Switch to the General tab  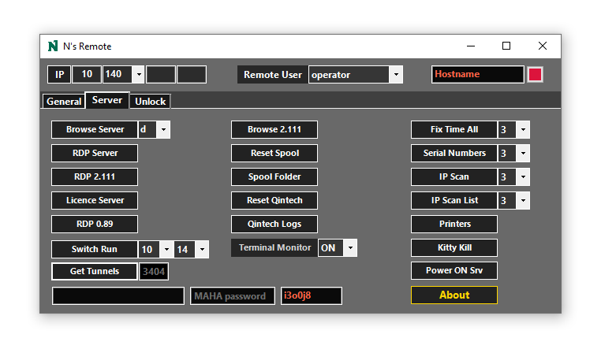tap(64, 101)
